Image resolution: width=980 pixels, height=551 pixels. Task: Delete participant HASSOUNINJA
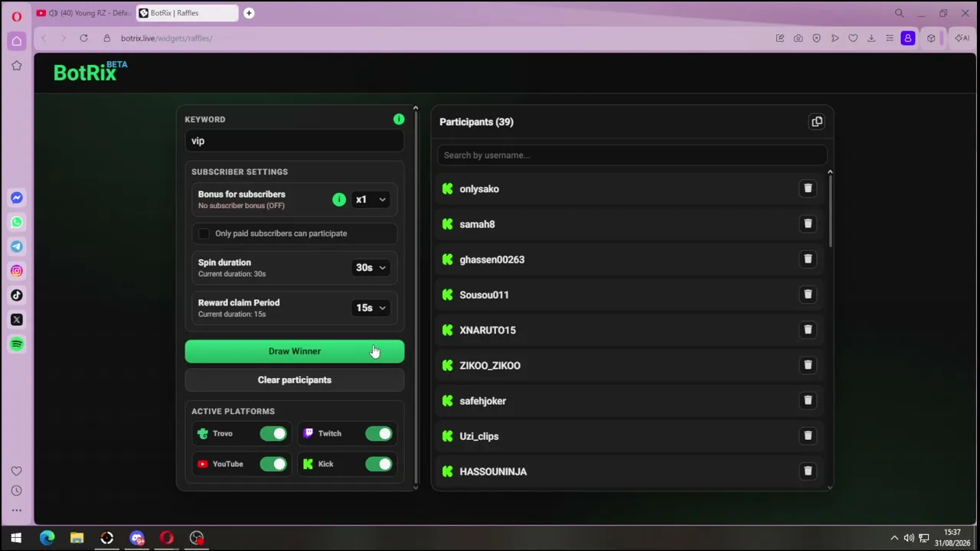[x=808, y=471]
